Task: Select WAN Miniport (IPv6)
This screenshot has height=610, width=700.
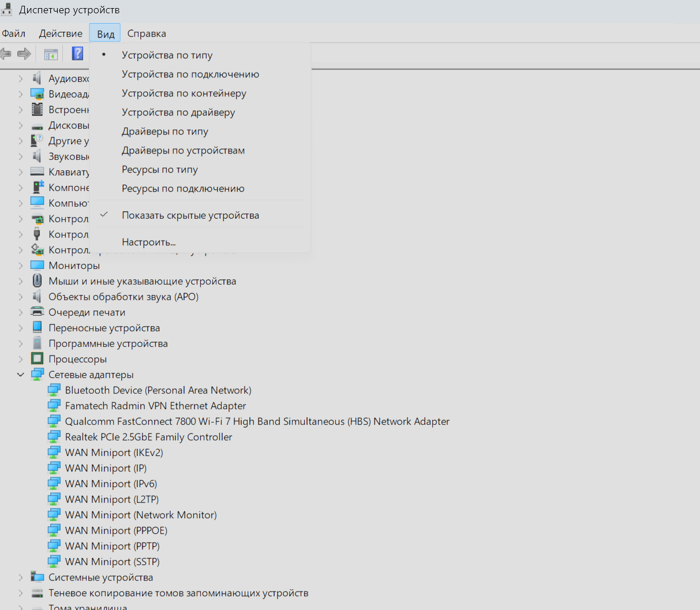Action: tap(111, 484)
